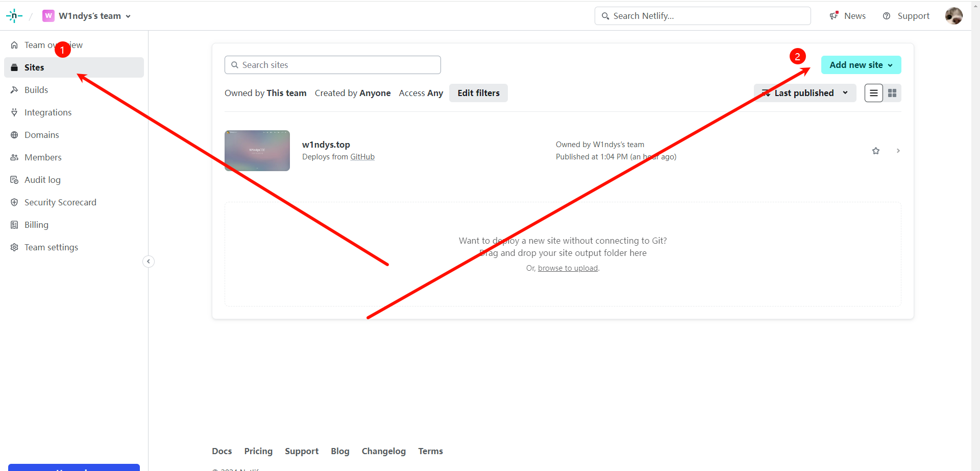
Task: Open Team settings gear item
Action: pos(51,247)
